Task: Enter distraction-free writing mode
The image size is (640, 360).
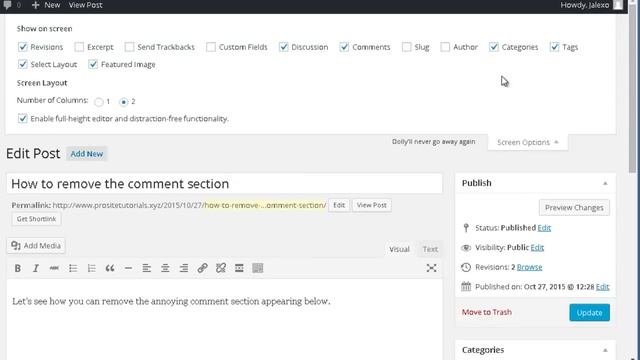Action: [431, 268]
